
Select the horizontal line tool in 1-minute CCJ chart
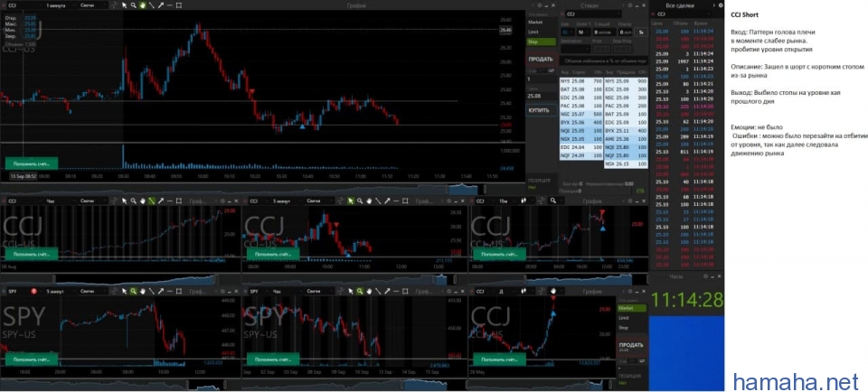point(169,5)
